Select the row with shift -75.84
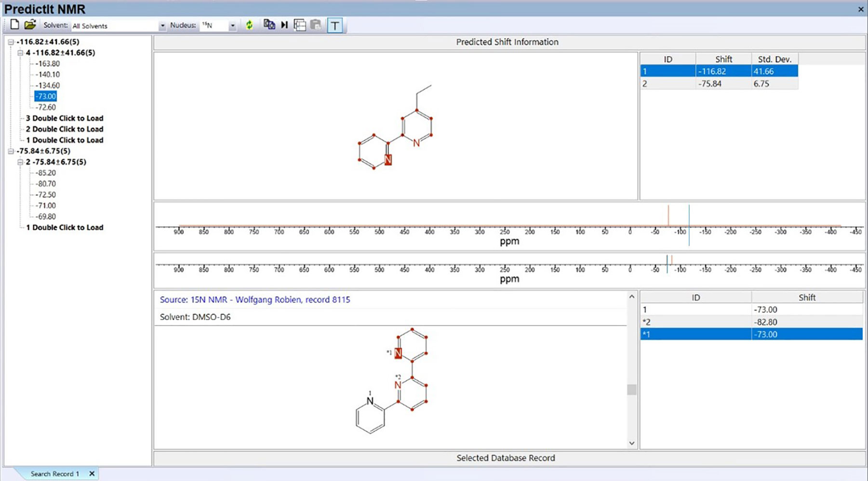 [718, 83]
